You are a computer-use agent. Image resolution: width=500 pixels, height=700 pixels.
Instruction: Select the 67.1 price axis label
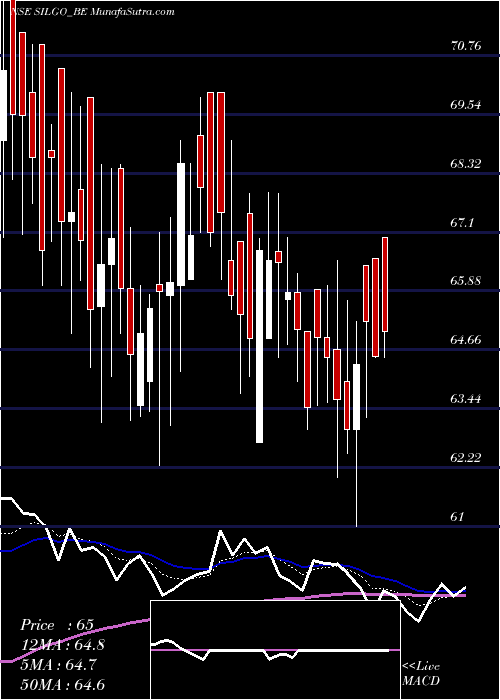462,223
